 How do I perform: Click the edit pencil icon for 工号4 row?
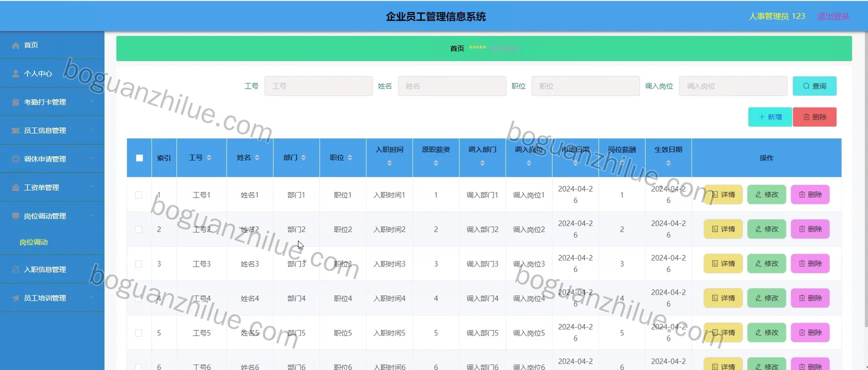pyautogui.click(x=758, y=298)
